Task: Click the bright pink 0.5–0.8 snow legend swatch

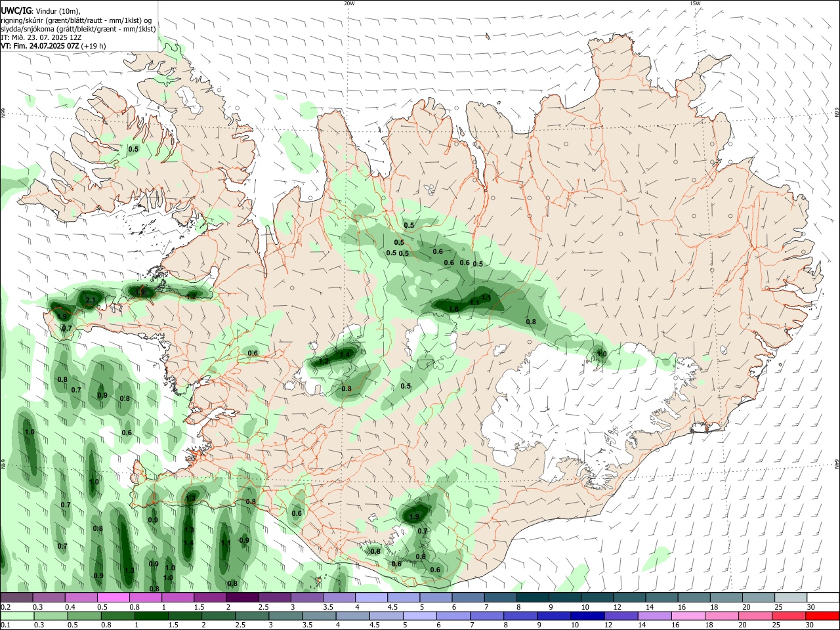Action: pos(113,598)
